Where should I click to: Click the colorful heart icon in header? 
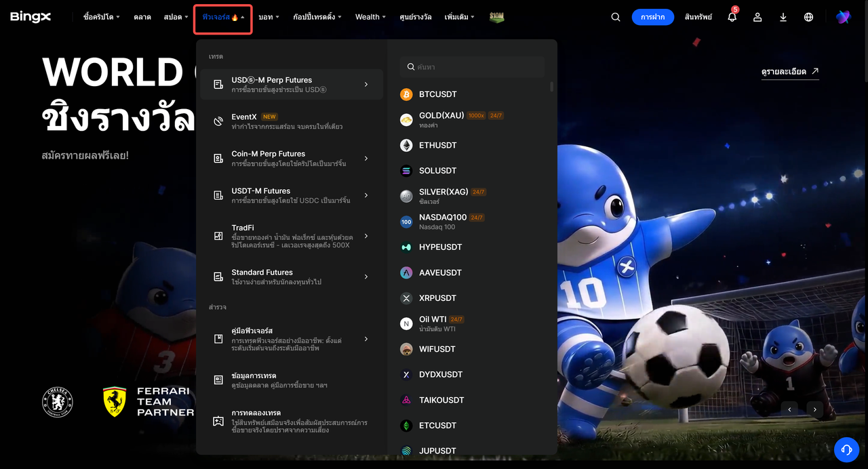tap(843, 17)
